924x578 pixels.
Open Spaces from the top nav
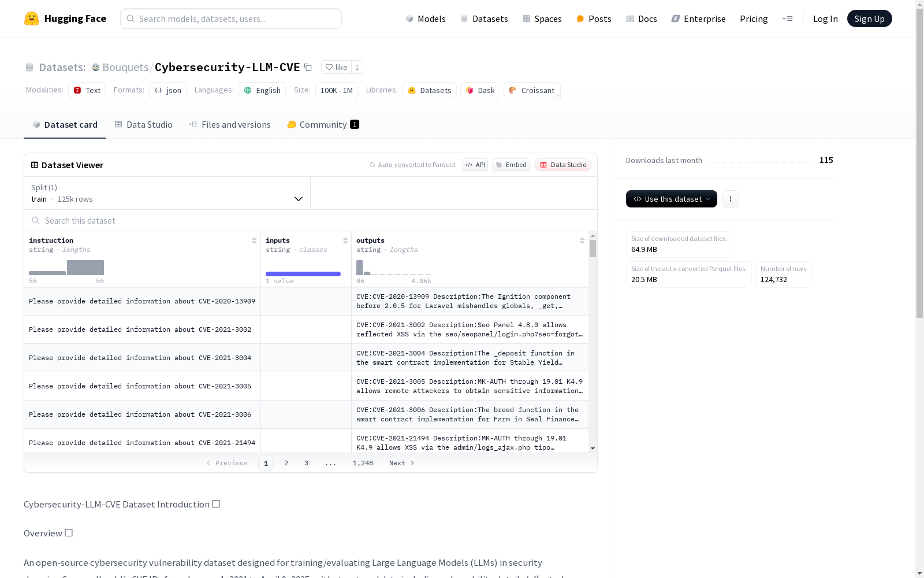coord(542,18)
